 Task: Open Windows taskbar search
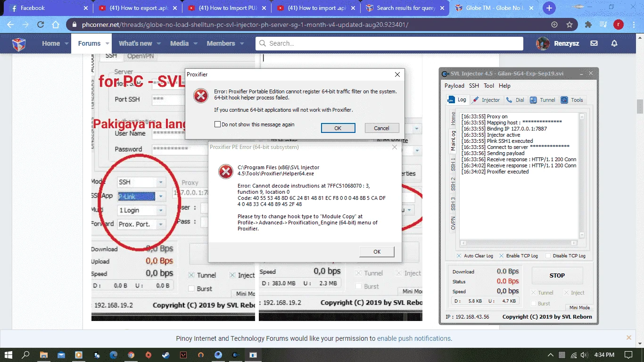coord(26,354)
